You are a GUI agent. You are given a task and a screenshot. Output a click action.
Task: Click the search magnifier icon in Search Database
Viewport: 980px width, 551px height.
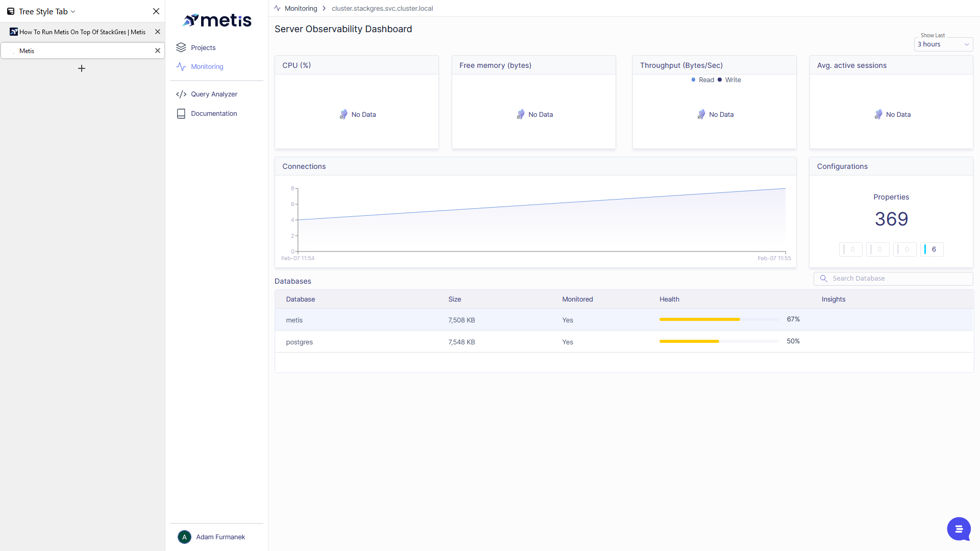pyautogui.click(x=823, y=279)
